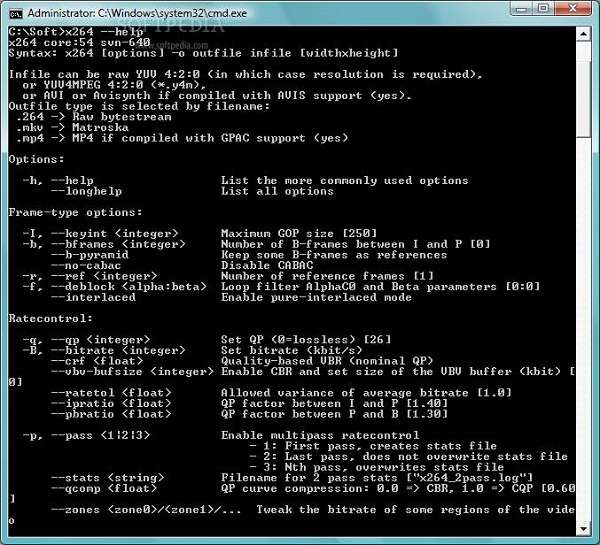The height and width of the screenshot is (545, 600).
Task: Click the '-B, --bitrate <integer>' option
Action: 104,351
